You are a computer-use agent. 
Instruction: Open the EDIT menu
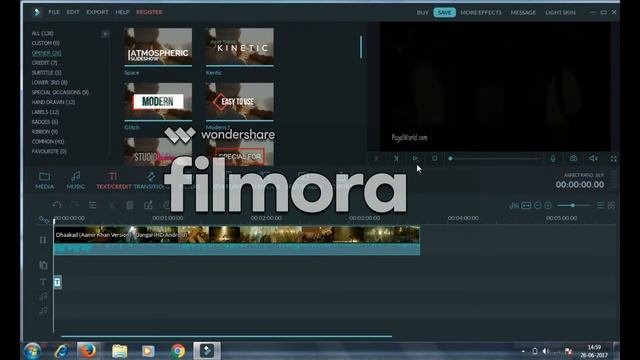click(x=73, y=12)
